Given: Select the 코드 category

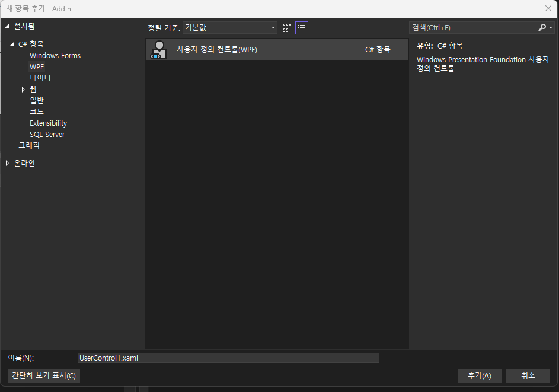Looking at the screenshot, I should tap(37, 111).
